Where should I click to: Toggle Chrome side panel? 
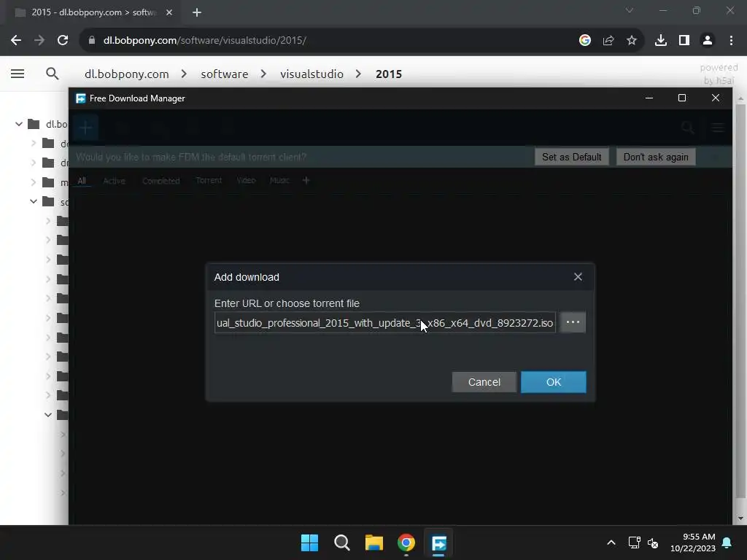point(684,40)
